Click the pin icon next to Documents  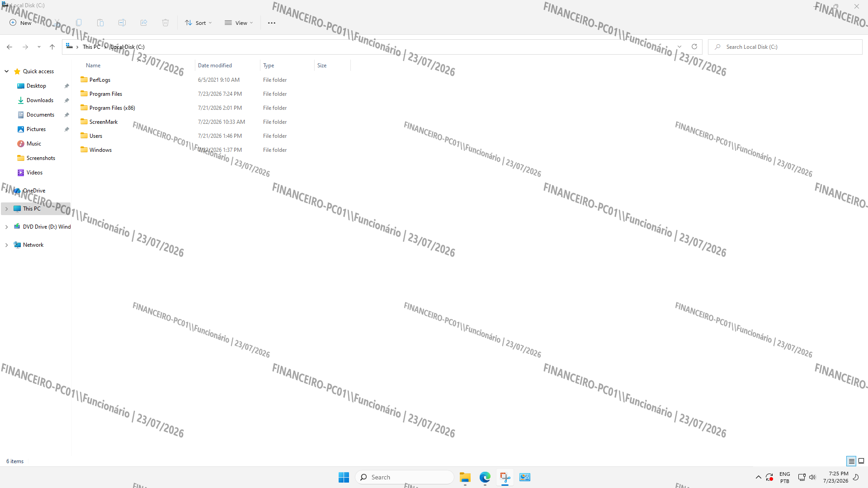[66, 115]
